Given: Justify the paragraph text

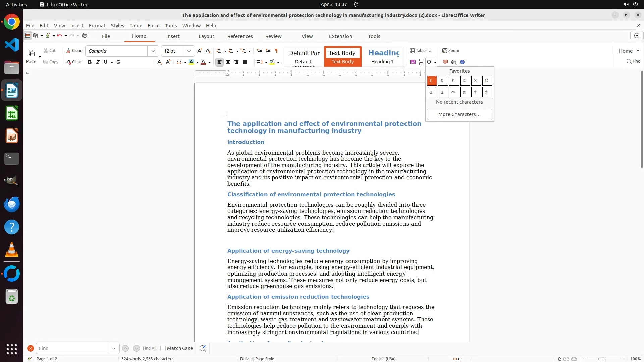Looking at the screenshot, I should 245,62.
